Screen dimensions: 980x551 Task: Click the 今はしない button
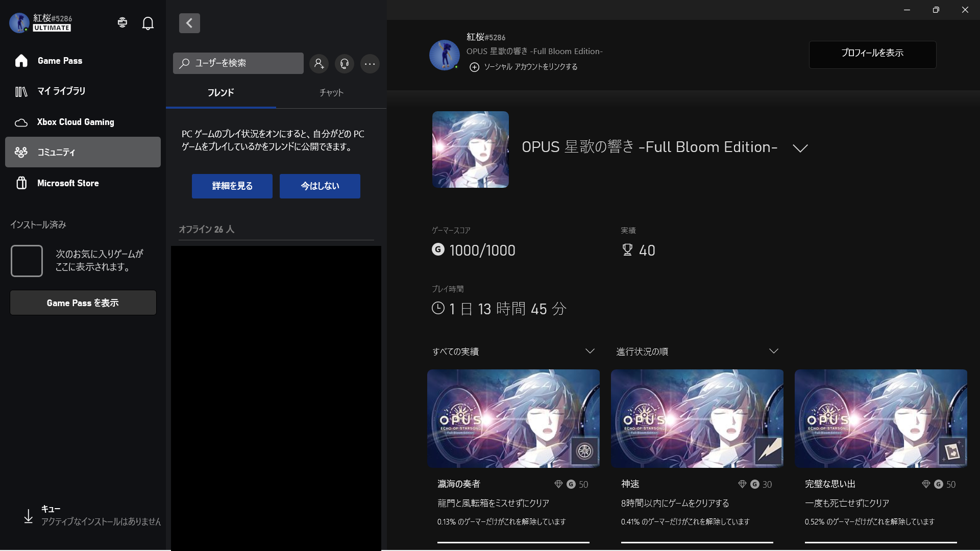coord(320,186)
